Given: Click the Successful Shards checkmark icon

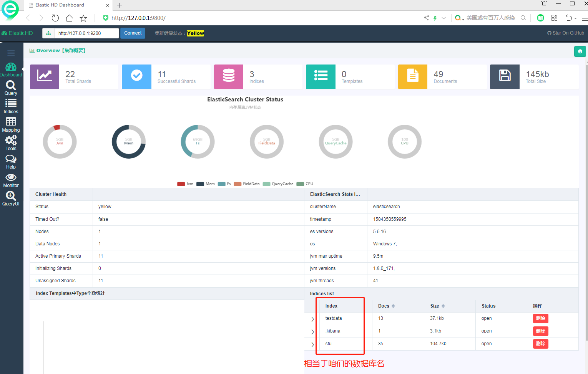Looking at the screenshot, I should point(136,77).
